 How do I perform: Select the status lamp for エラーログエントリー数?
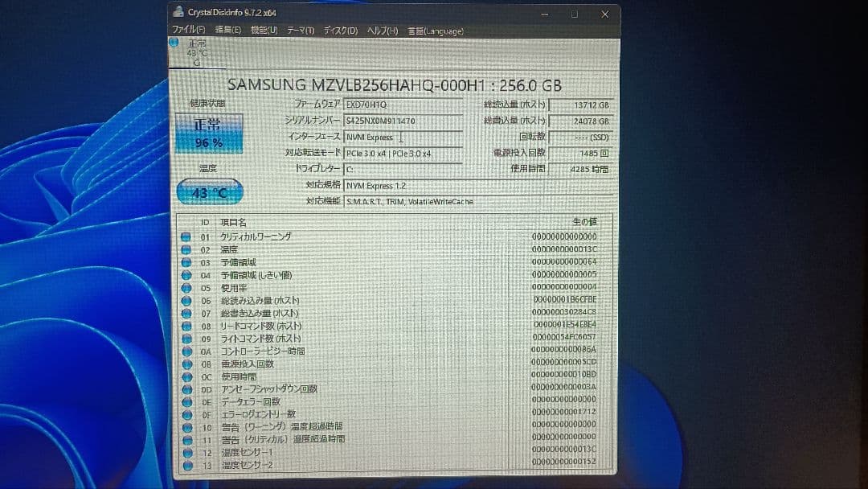[186, 415]
